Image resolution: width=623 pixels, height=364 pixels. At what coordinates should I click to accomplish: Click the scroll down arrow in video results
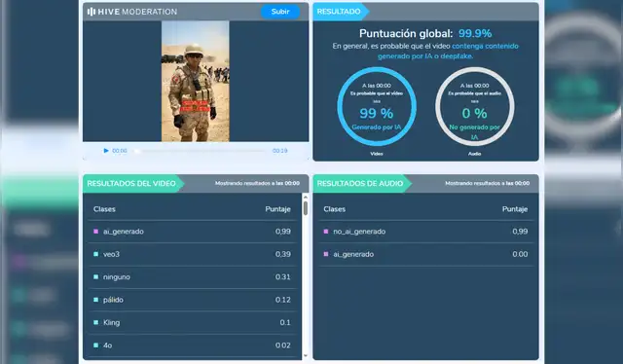(305, 355)
